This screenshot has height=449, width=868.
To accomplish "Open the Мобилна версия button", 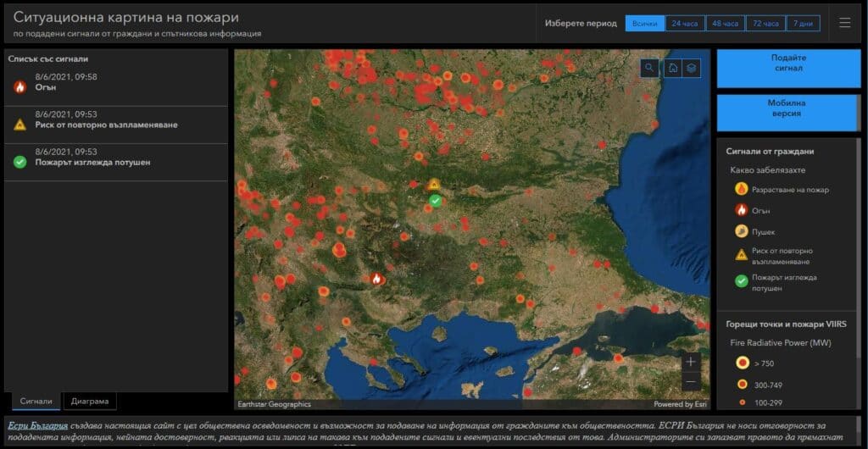I will coord(788,113).
